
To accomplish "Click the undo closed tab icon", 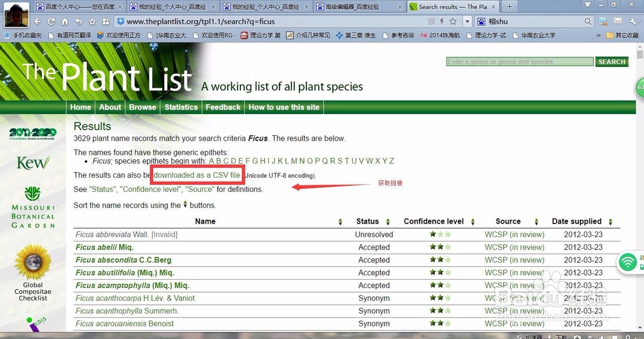I will pos(79,21).
